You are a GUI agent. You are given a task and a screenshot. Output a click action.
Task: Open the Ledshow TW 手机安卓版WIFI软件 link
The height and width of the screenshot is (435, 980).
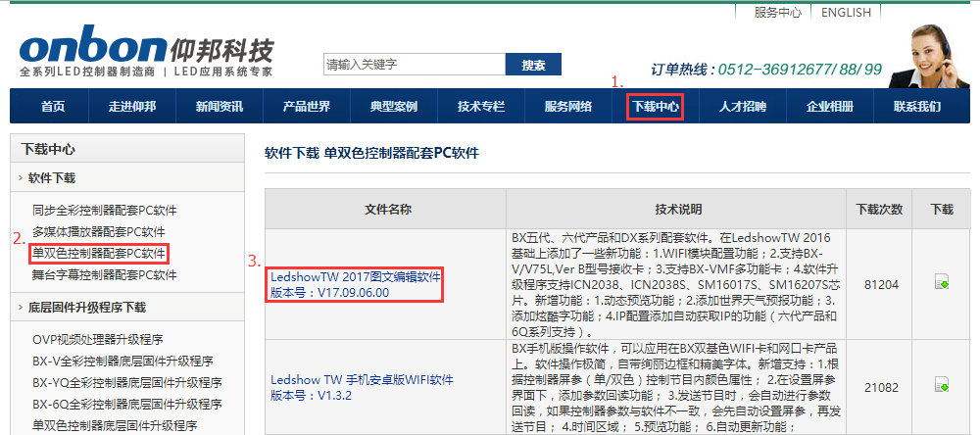(362, 379)
